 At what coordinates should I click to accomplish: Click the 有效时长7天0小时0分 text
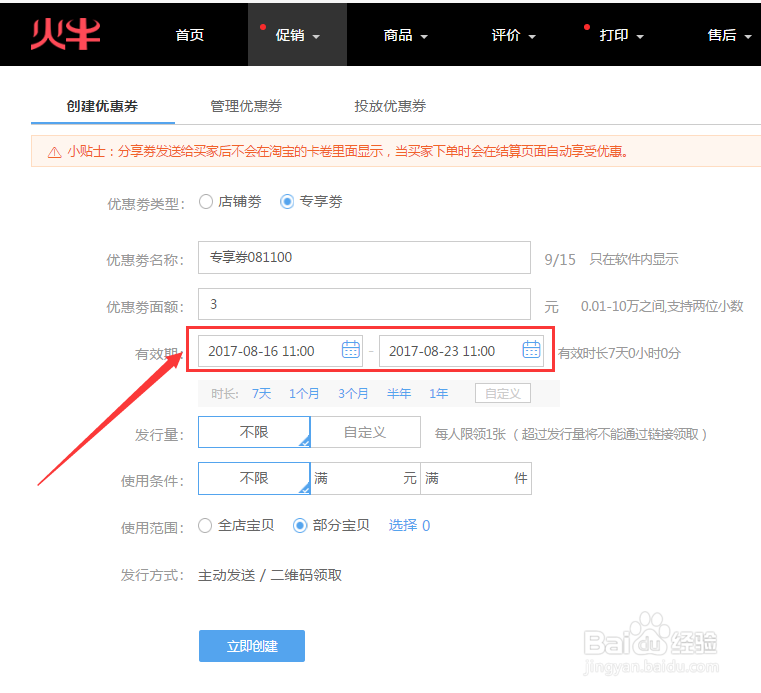[x=619, y=353]
